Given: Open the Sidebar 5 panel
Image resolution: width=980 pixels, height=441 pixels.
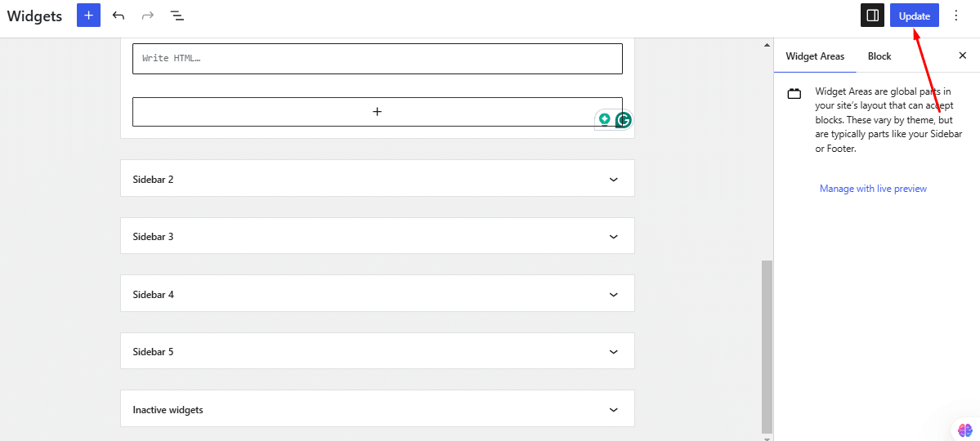Looking at the screenshot, I should [x=614, y=352].
